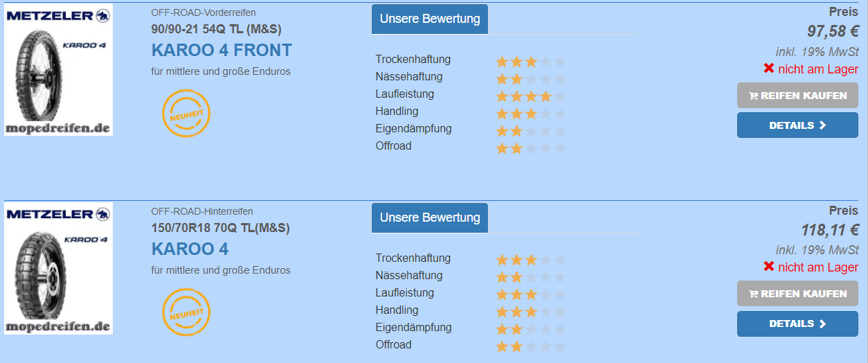Image resolution: width=868 pixels, height=363 pixels.
Task: Click the Metzeler logo on the second product
Action: pyautogui.click(x=58, y=215)
